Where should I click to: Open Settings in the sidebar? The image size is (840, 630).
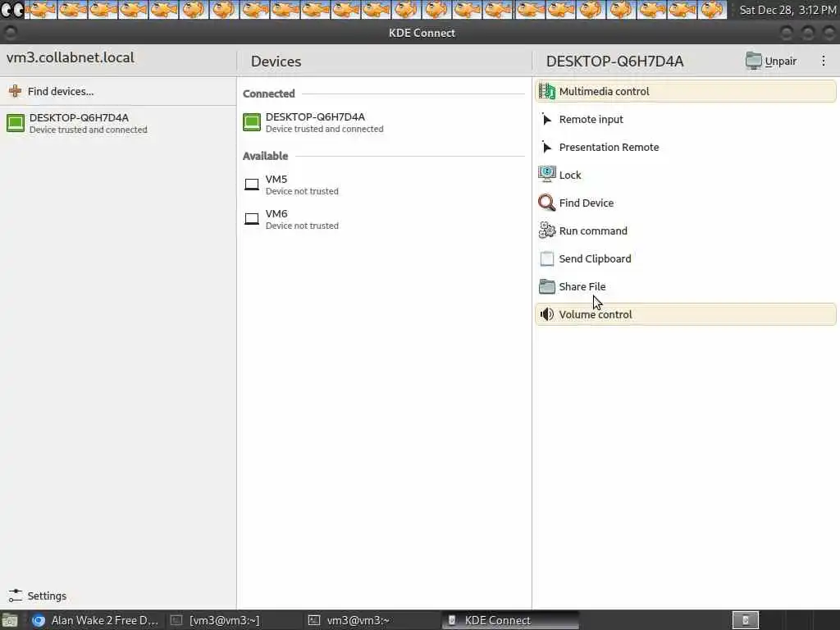[118, 596]
